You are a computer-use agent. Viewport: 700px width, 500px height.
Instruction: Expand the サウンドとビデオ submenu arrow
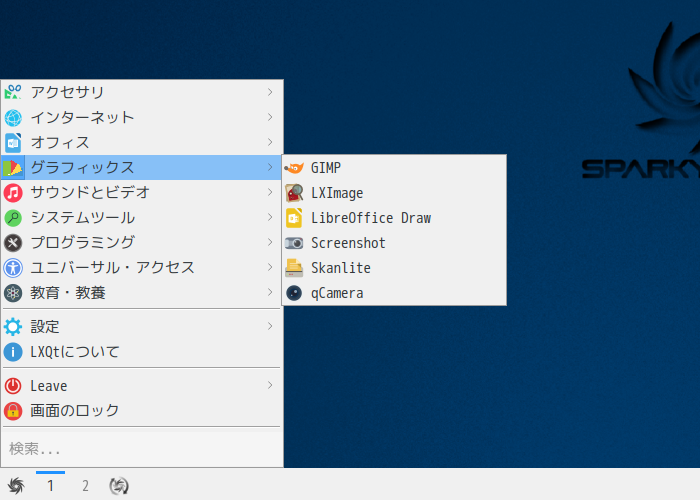coord(270,192)
